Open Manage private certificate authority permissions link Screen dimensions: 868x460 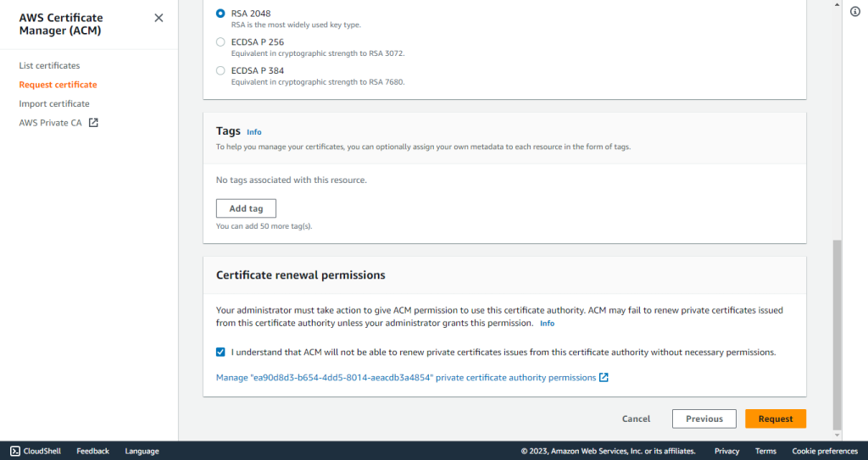point(406,378)
